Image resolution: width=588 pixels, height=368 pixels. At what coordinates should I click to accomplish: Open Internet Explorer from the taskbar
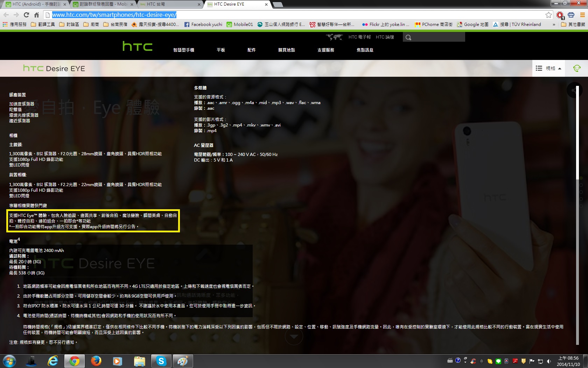click(52, 361)
